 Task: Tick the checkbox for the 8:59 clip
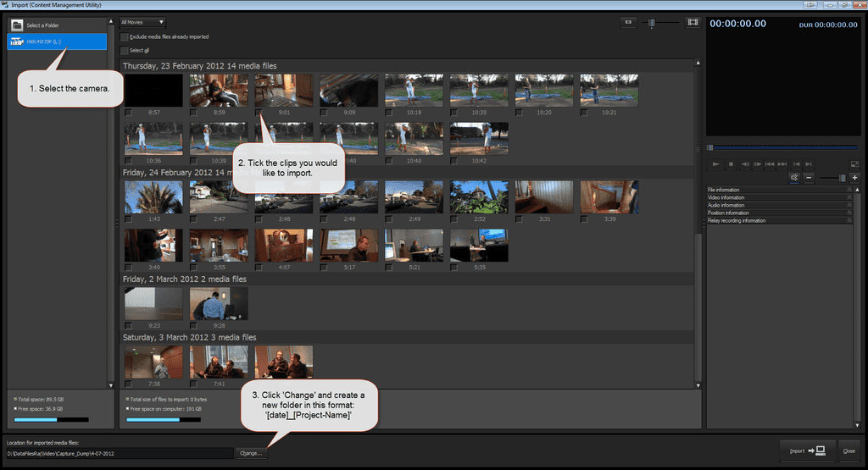pyautogui.click(x=194, y=111)
